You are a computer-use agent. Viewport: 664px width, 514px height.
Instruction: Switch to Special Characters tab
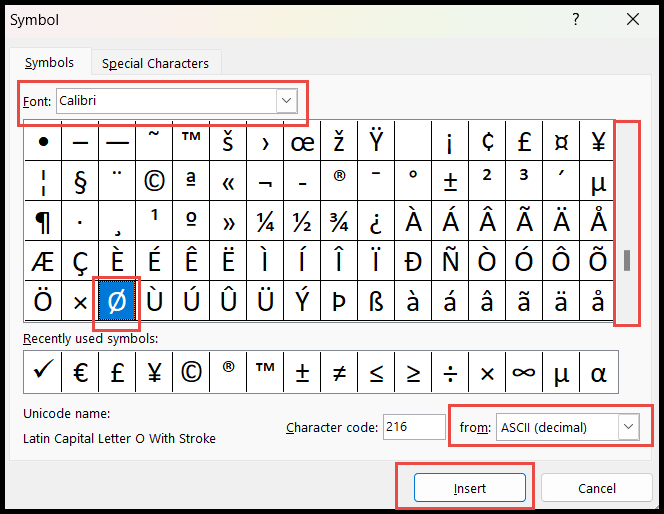tap(155, 64)
